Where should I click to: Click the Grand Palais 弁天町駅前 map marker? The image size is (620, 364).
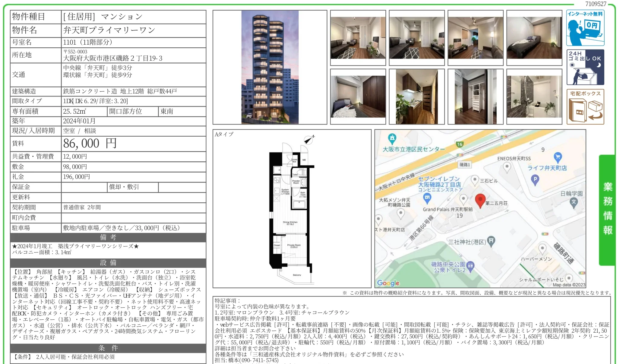[x=463, y=198]
